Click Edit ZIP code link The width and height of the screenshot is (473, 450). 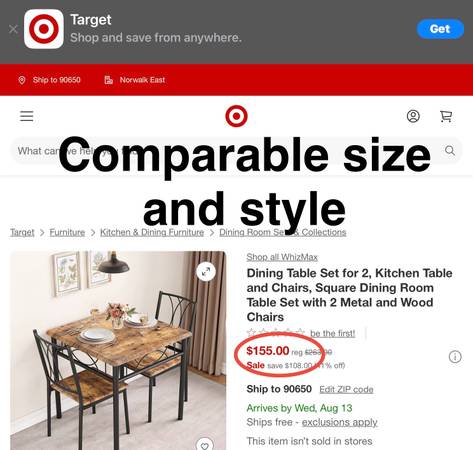[x=346, y=389]
